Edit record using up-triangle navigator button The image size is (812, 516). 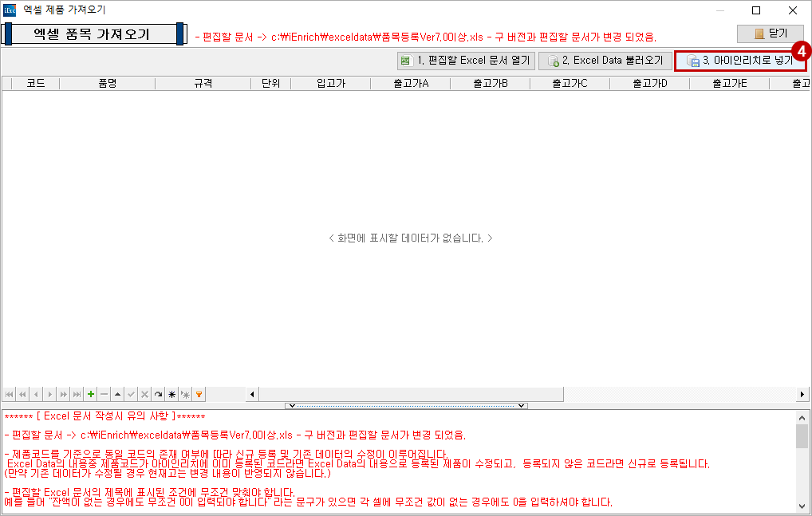(117, 394)
